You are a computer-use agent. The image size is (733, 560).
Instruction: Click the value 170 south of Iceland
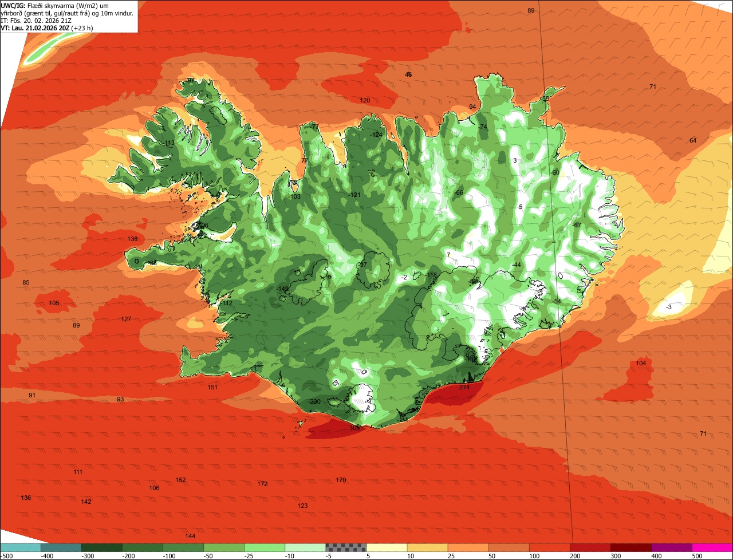click(341, 480)
